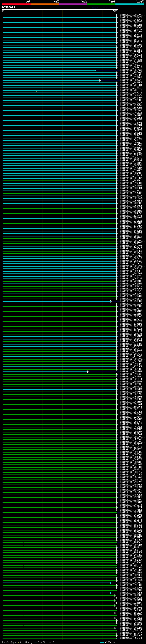The image size is (146, 644).
Task: Click the UniRef100_Q84K12 hit label
Action: pyautogui.click(x=131, y=67)
